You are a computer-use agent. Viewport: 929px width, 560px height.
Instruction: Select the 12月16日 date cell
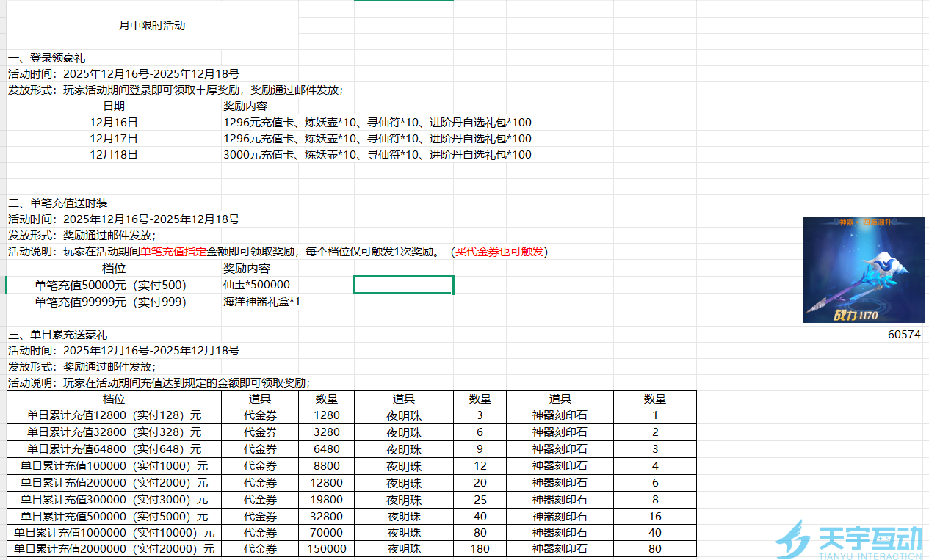coord(114,123)
